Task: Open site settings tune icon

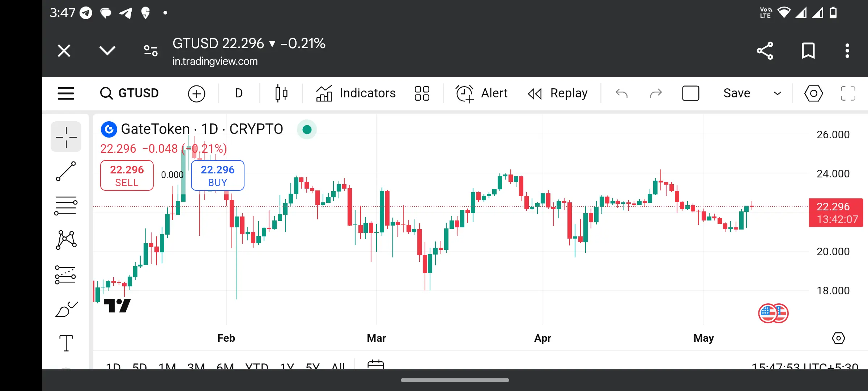Action: point(151,51)
